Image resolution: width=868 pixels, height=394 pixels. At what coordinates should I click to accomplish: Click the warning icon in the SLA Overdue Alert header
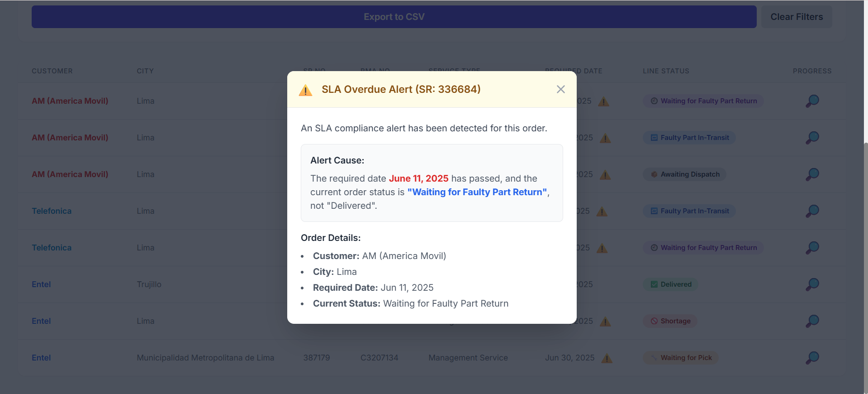[305, 90]
